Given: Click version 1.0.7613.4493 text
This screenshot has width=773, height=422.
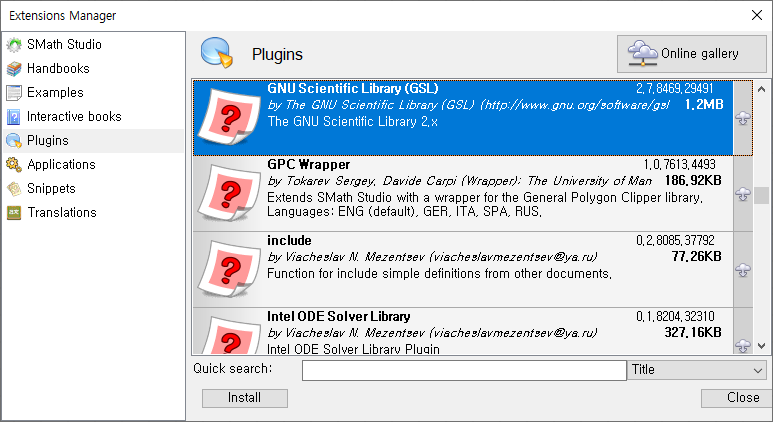Looking at the screenshot, I should coord(679,165).
